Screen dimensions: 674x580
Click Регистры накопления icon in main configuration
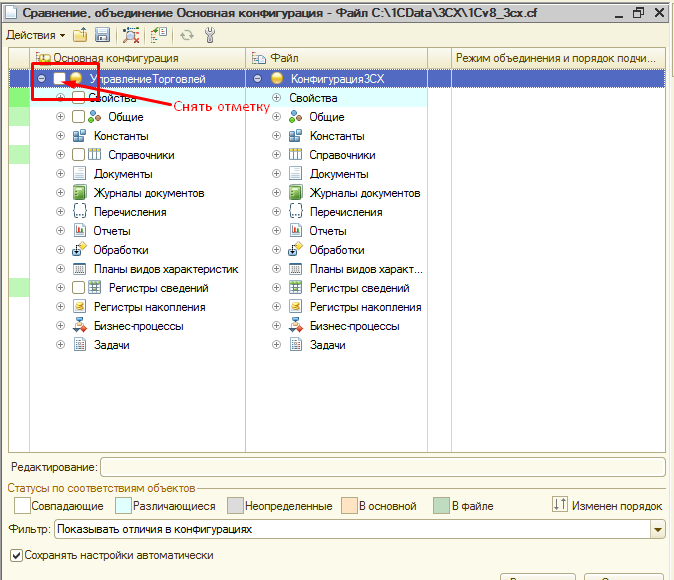coord(80,307)
